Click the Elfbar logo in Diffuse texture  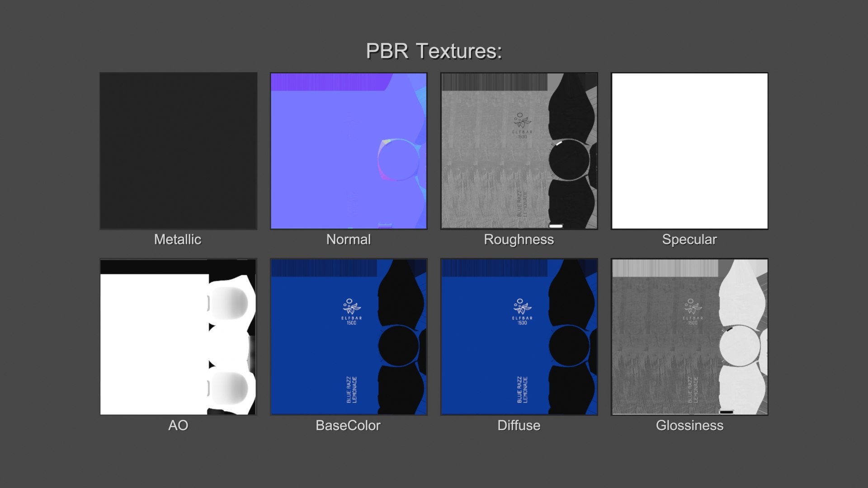[522, 311]
